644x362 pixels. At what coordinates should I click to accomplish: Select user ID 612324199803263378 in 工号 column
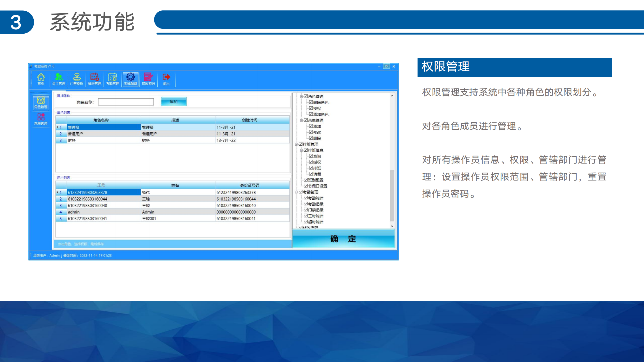[x=104, y=192]
